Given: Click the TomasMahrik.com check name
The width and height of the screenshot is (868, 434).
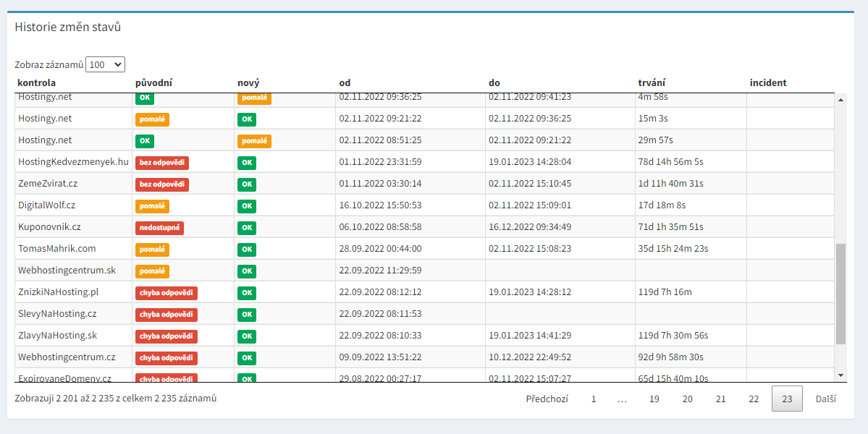Looking at the screenshot, I should [56, 248].
